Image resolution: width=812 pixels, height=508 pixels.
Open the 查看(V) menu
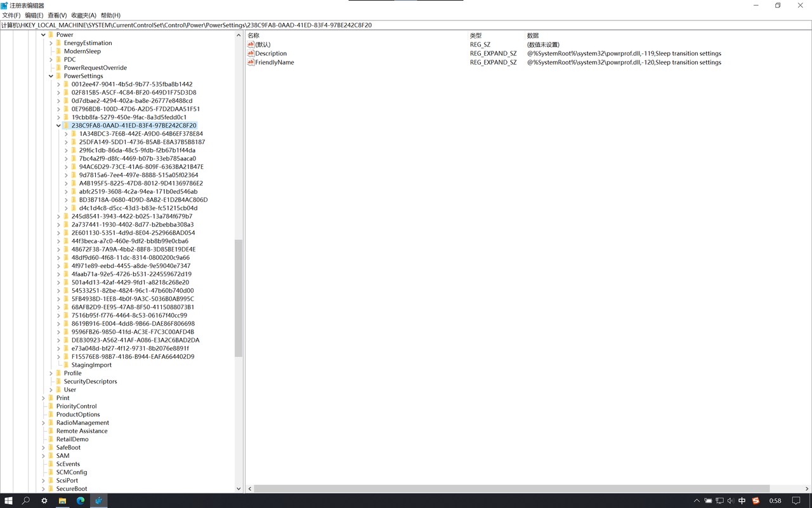(57, 15)
